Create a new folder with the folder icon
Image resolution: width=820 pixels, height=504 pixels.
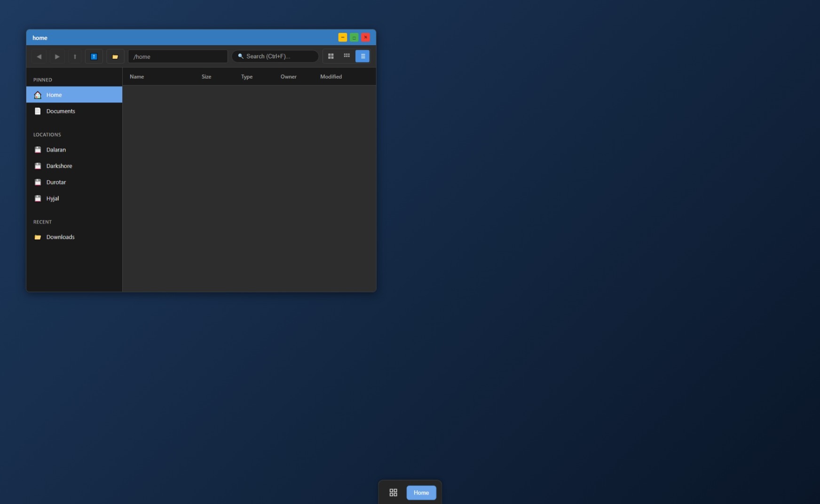[x=115, y=56]
